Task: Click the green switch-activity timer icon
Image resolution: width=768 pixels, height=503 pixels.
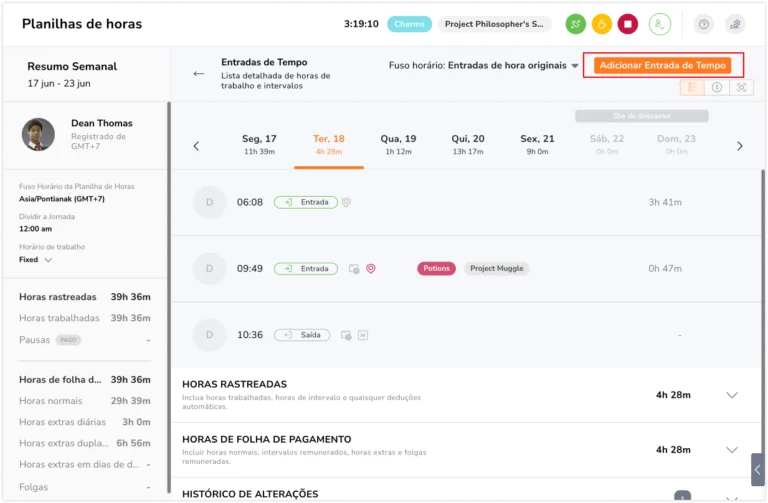Action: click(x=576, y=24)
